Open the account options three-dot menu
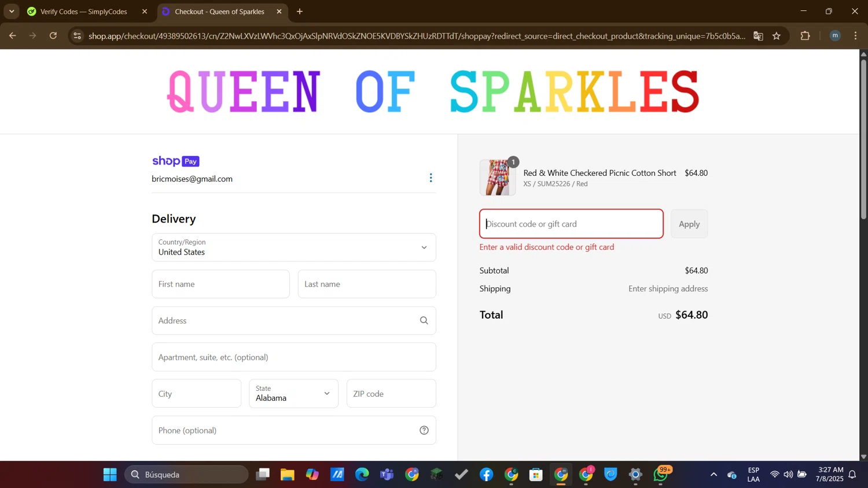868x488 pixels. (431, 178)
